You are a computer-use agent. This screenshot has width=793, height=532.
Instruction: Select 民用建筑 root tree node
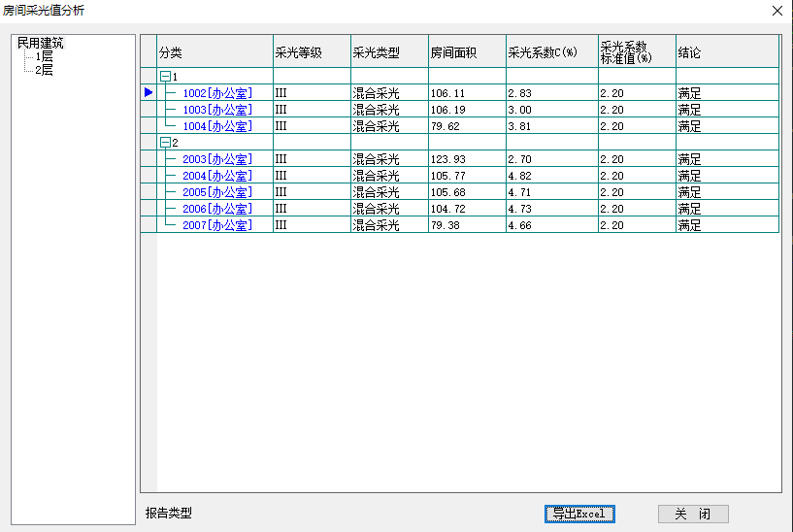pyautogui.click(x=41, y=44)
